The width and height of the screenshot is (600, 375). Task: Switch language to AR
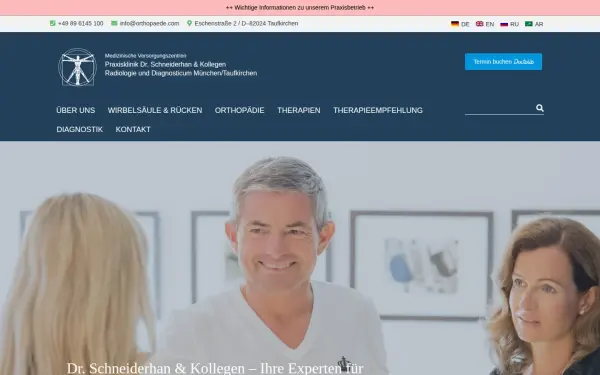pyautogui.click(x=539, y=24)
